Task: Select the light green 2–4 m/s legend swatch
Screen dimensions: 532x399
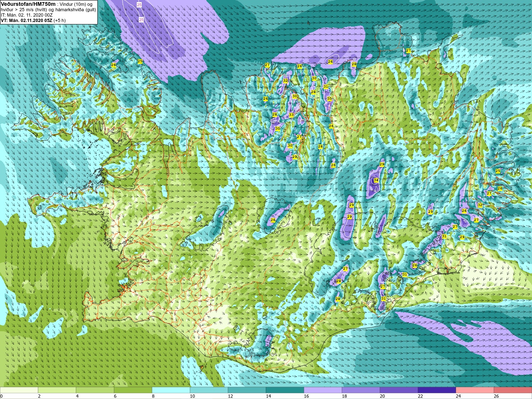Action: (57, 390)
